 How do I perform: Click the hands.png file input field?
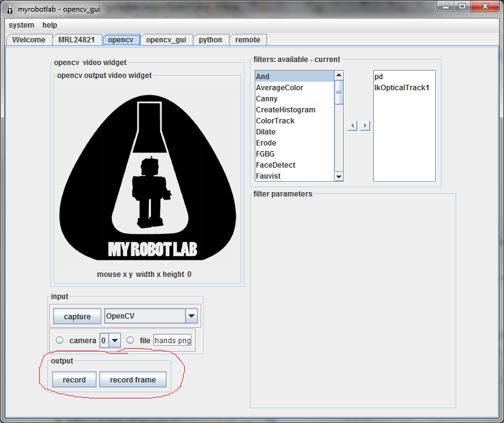pyautogui.click(x=173, y=340)
